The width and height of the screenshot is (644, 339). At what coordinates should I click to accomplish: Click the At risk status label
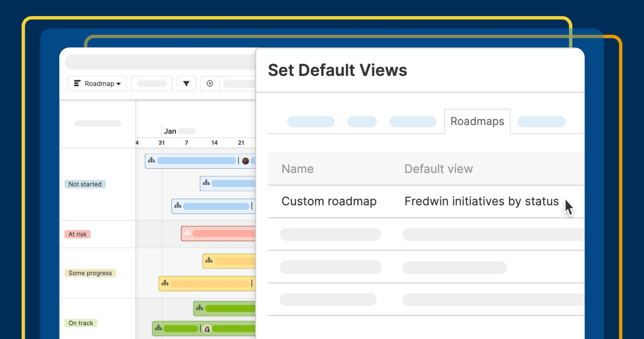78,234
